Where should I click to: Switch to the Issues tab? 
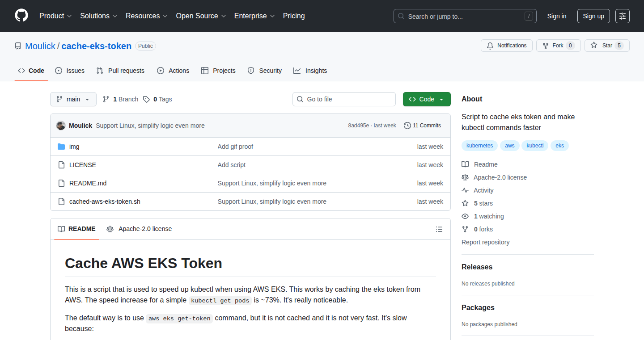[70, 71]
